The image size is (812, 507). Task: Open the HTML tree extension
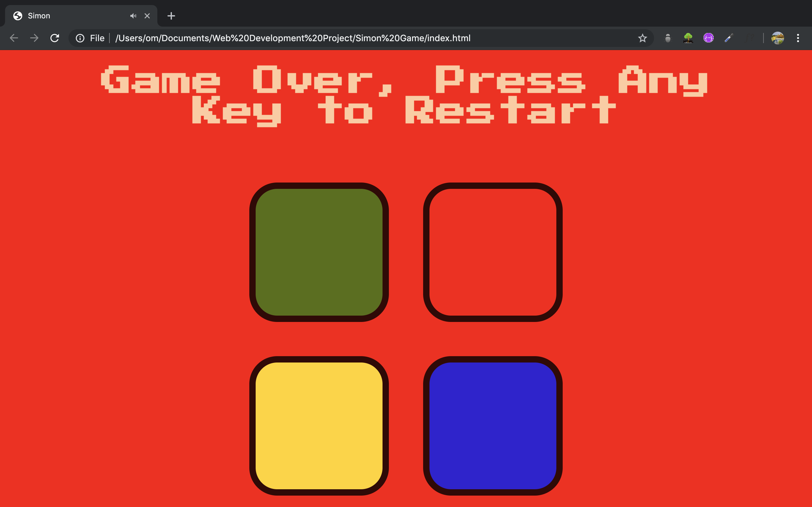click(x=688, y=38)
